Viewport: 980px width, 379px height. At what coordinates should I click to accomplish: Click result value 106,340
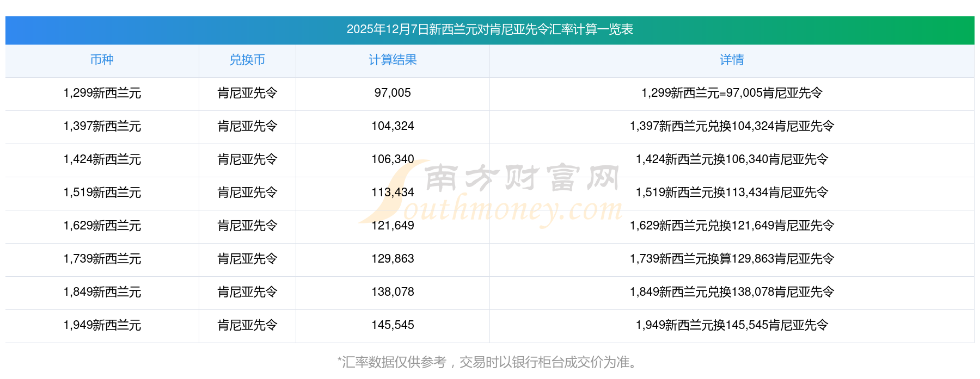[x=393, y=159]
